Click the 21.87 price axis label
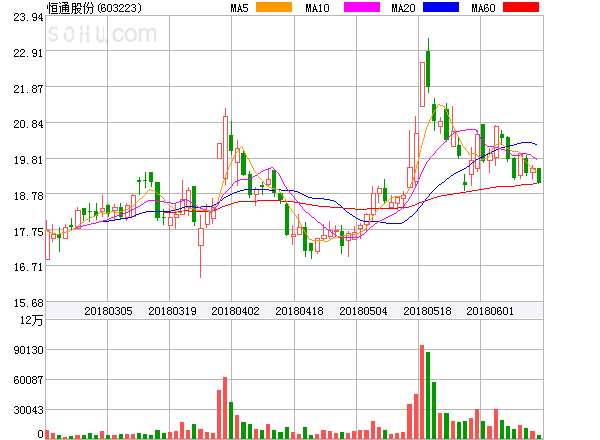 click(x=28, y=89)
